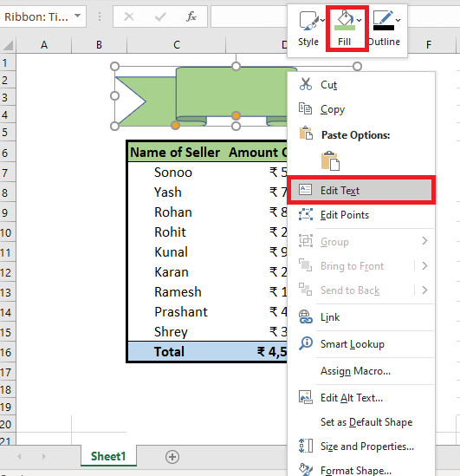Image resolution: width=460 pixels, height=476 pixels.
Task: Click the Smart Lookup magnifier icon
Action: point(305,343)
